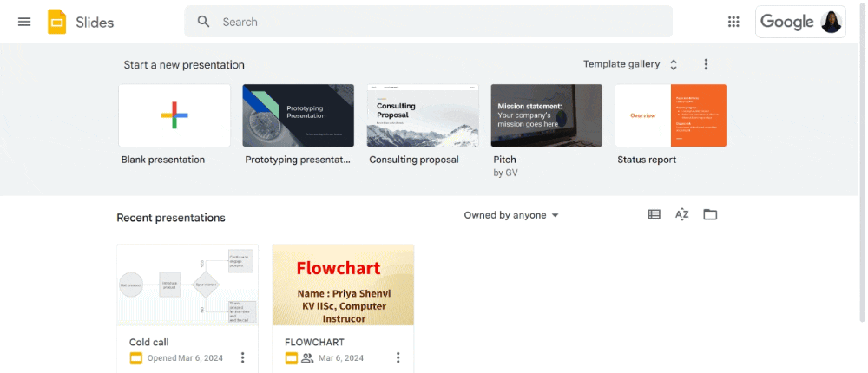
Task: Create a Blank presentation
Action: (x=174, y=115)
